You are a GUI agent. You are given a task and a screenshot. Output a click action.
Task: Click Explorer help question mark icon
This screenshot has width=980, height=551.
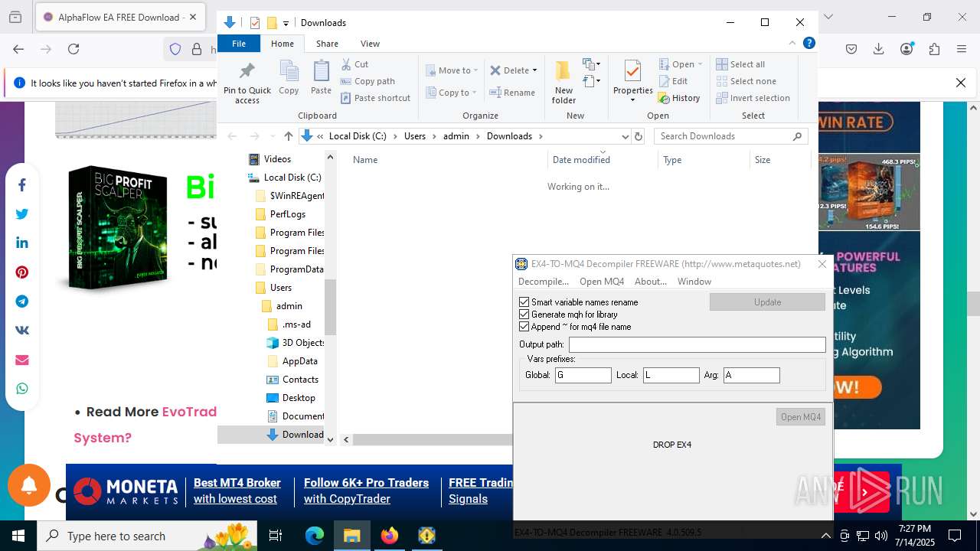click(x=808, y=43)
